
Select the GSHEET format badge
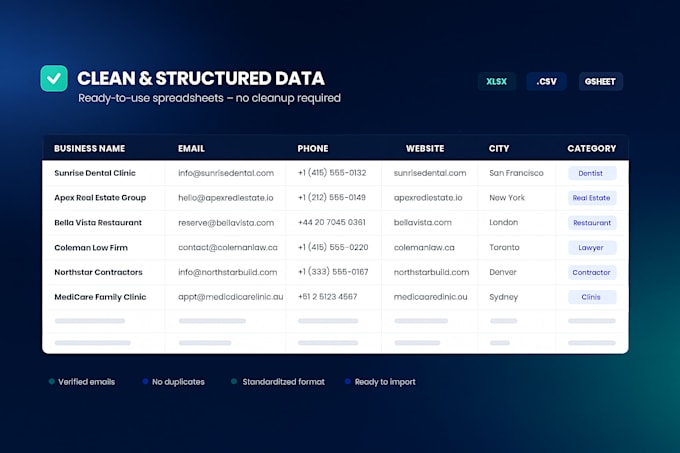(x=600, y=81)
